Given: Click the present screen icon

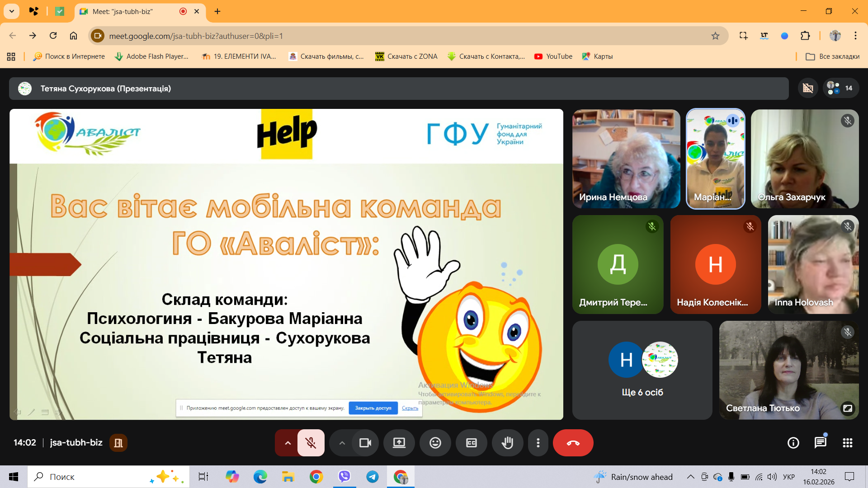Looking at the screenshot, I should (399, 443).
